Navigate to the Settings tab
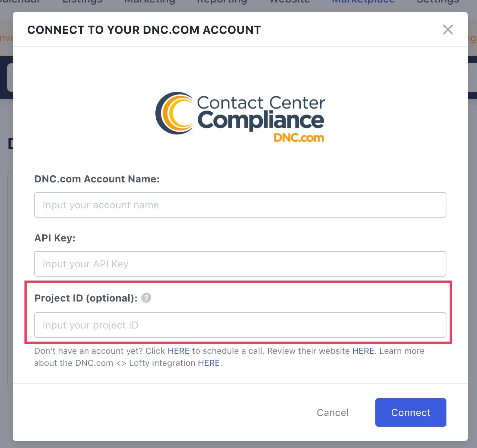Screen dimensions: 477x448 (438, 2)
